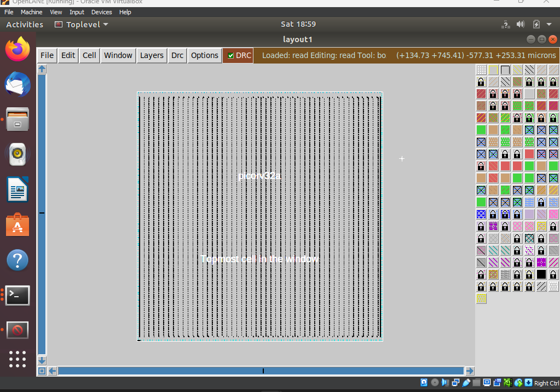Open the Magic File menu
The image size is (560, 392).
47,55
